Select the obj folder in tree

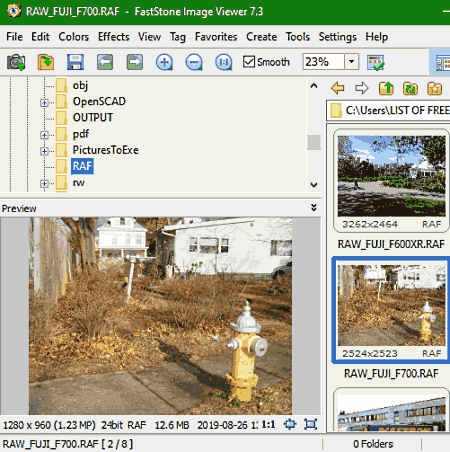[x=80, y=85]
